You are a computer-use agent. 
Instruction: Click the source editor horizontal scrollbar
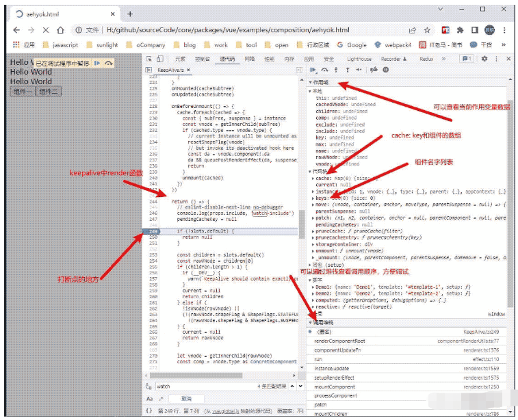click(196, 376)
